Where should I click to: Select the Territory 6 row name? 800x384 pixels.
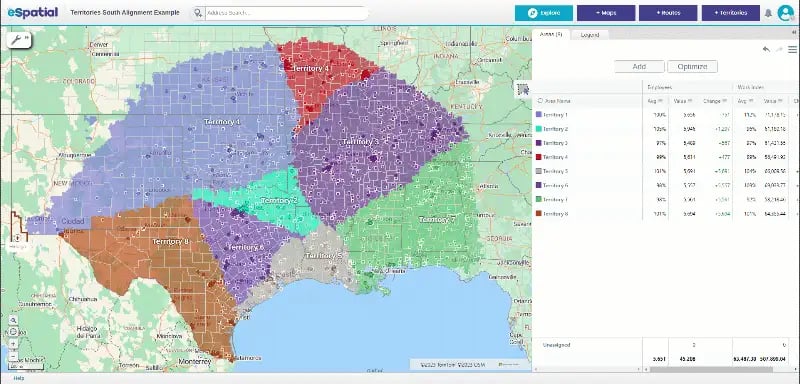click(x=556, y=186)
